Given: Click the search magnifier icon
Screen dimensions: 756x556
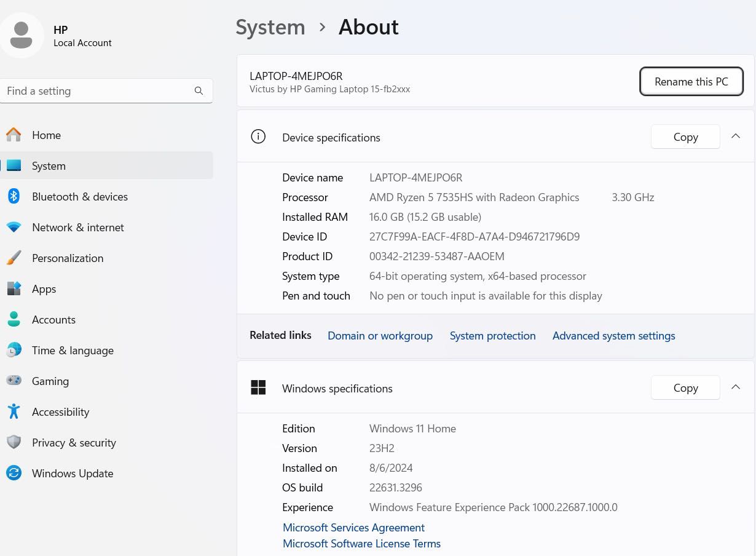Looking at the screenshot, I should (x=199, y=91).
